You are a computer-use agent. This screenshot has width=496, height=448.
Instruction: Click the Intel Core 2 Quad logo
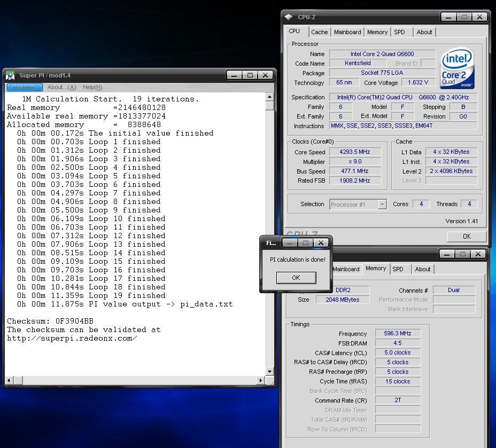tap(457, 68)
